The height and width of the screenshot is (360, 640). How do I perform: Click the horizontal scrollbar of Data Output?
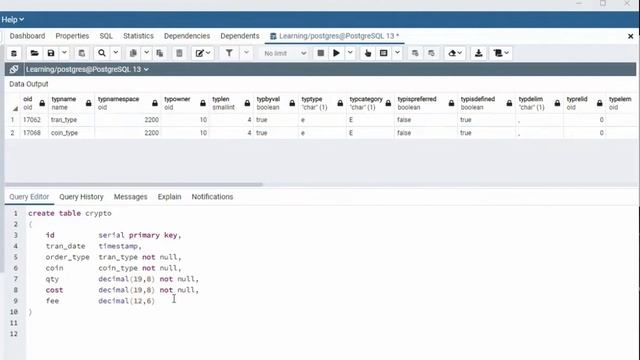click(134, 184)
